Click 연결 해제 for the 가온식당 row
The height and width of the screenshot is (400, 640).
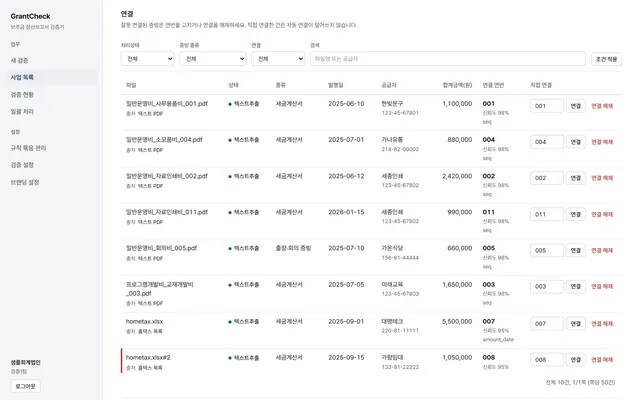click(602, 250)
